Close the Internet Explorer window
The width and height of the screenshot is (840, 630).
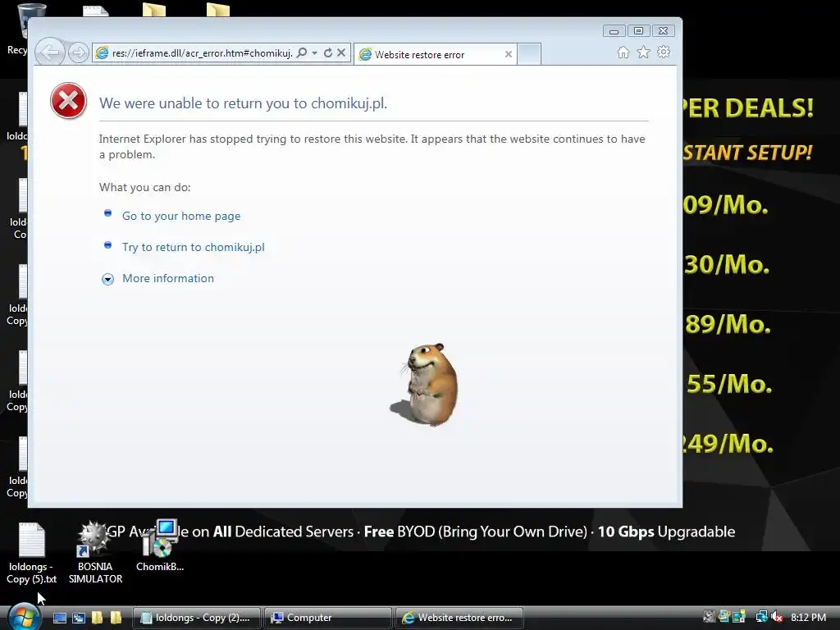click(663, 31)
